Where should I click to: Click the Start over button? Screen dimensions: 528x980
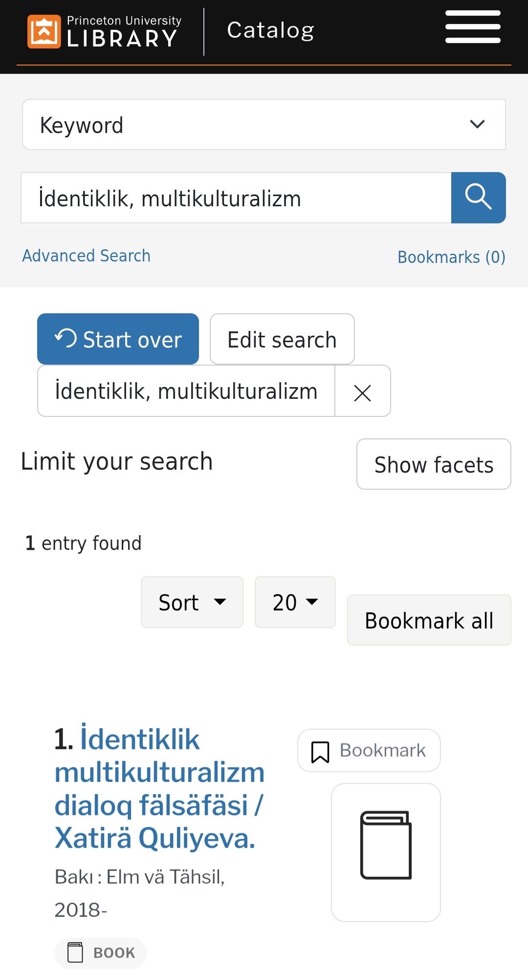coord(118,339)
